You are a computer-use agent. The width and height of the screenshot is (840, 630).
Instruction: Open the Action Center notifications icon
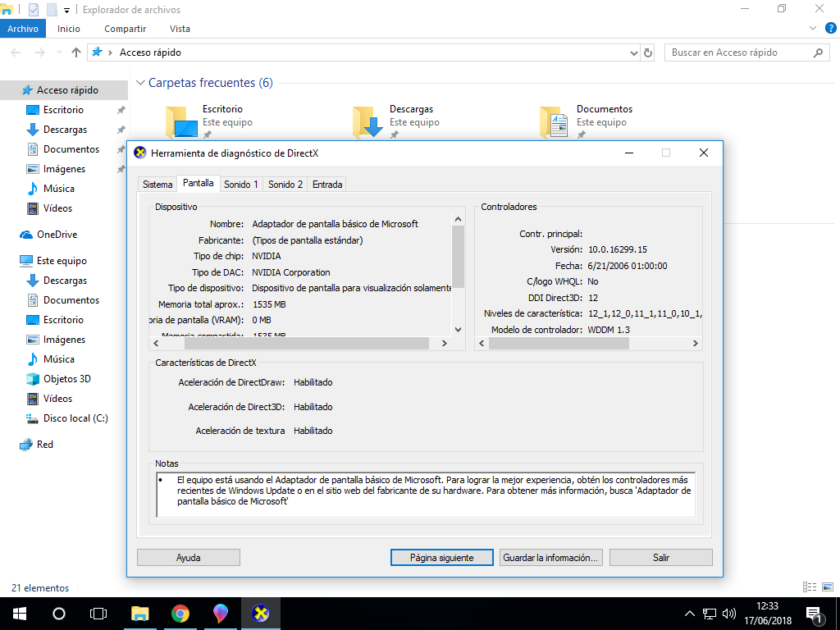tap(815, 615)
